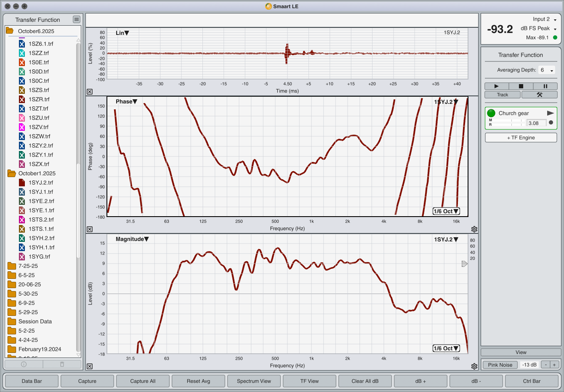This screenshot has width=564, height=392.
Task: Start measurement with the play button
Action: coord(496,86)
